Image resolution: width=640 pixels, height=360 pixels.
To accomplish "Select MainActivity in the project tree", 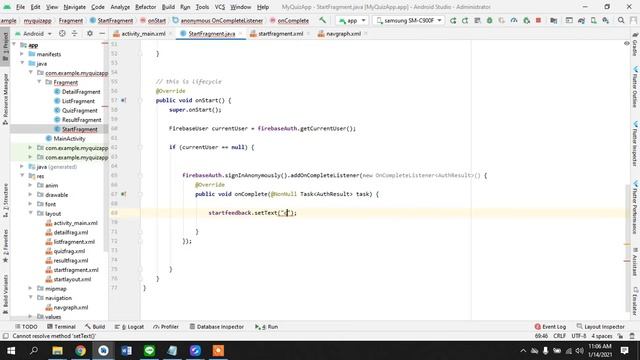I will click(x=69, y=138).
